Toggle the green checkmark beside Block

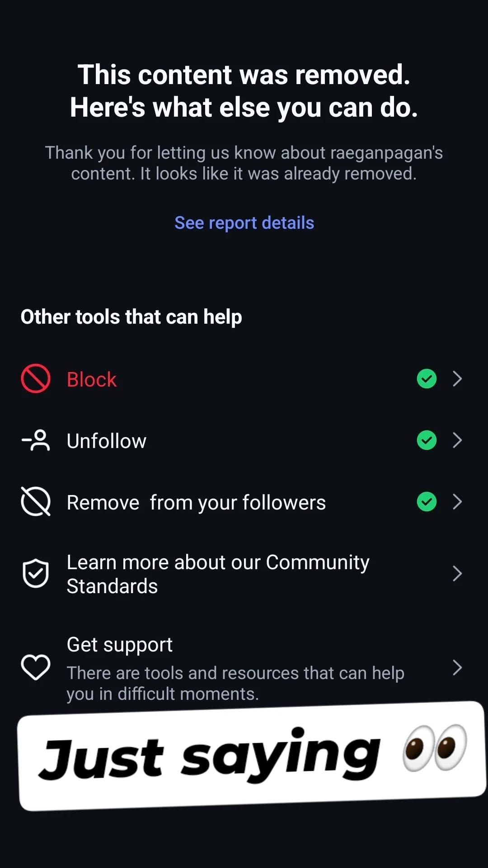coord(427,379)
